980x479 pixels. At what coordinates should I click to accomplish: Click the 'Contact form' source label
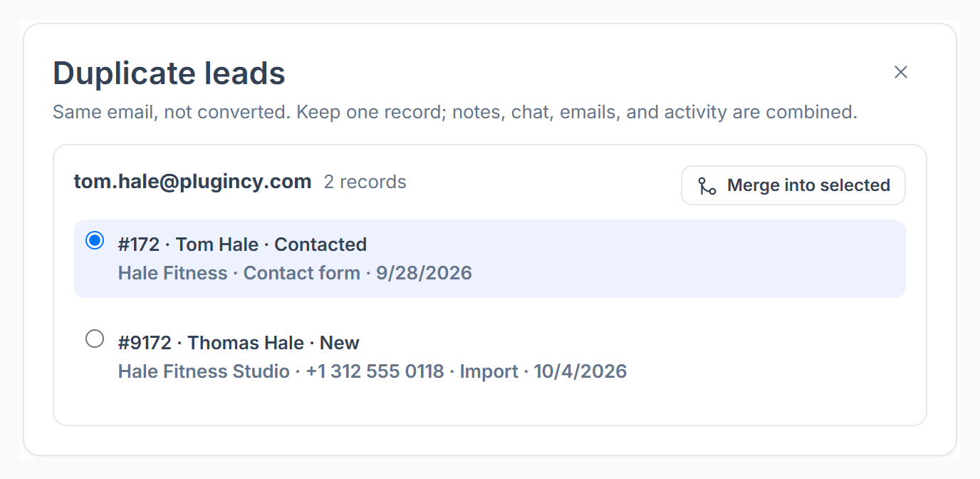pyautogui.click(x=302, y=273)
